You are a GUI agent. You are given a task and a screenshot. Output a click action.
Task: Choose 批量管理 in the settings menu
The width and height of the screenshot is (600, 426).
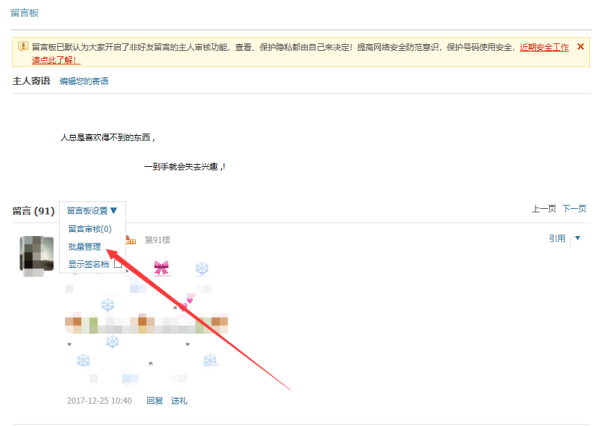[x=85, y=246]
